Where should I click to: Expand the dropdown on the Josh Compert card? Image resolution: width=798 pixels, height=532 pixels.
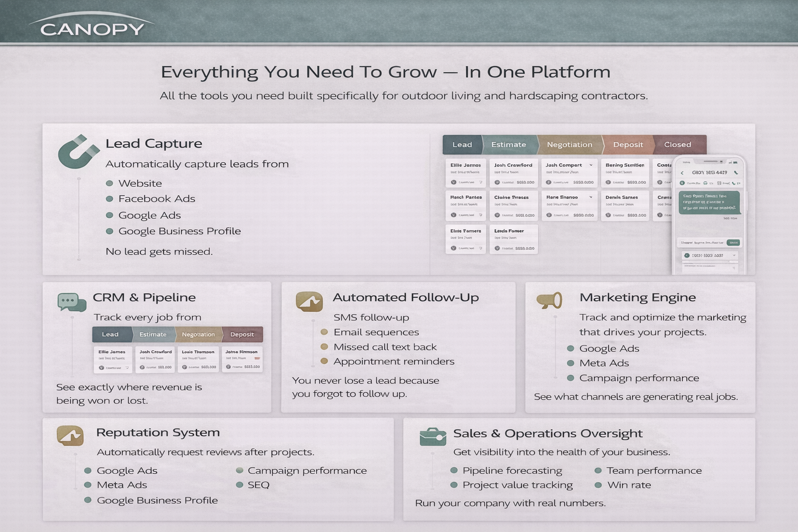coord(591,165)
